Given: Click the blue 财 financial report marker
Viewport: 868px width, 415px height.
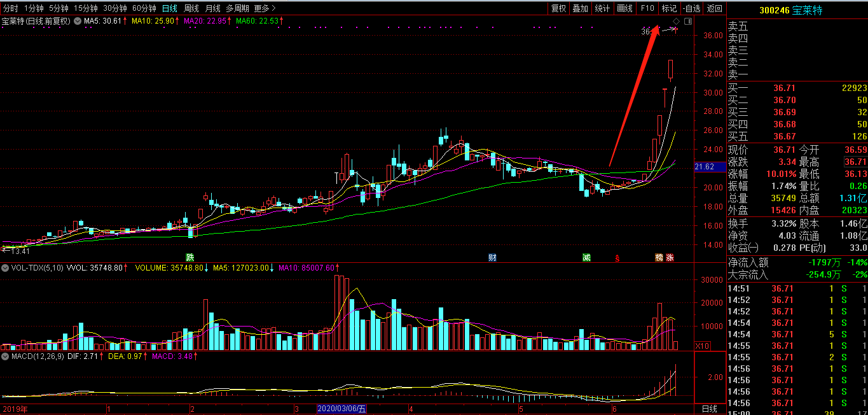Looking at the screenshot, I should click(492, 258).
